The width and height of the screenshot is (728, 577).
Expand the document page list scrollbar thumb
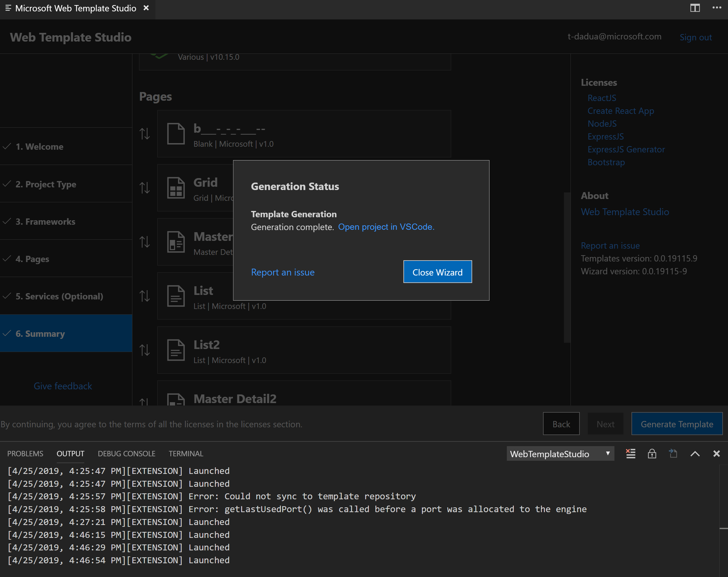[566, 267]
